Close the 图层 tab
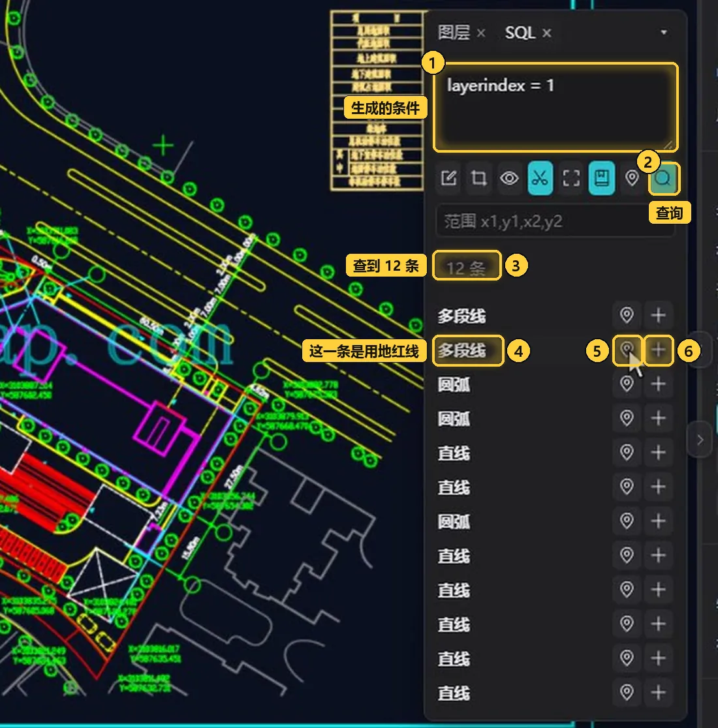 481,33
